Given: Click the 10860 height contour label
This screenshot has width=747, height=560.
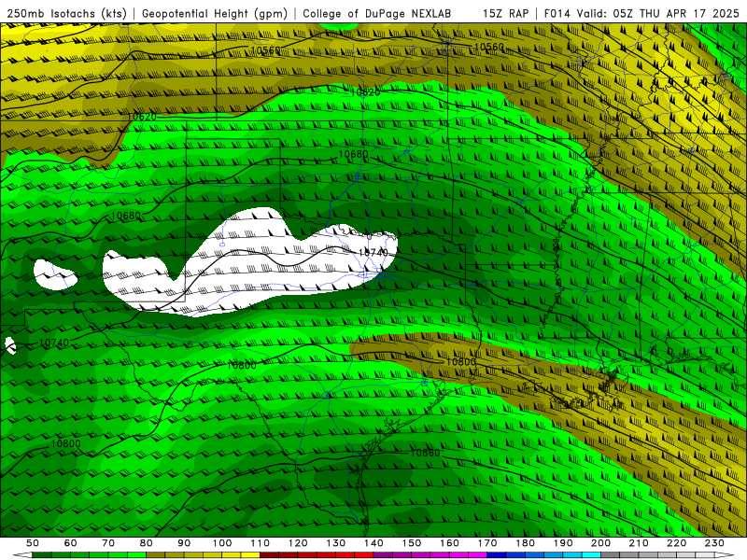Looking at the screenshot, I should coord(425,453).
